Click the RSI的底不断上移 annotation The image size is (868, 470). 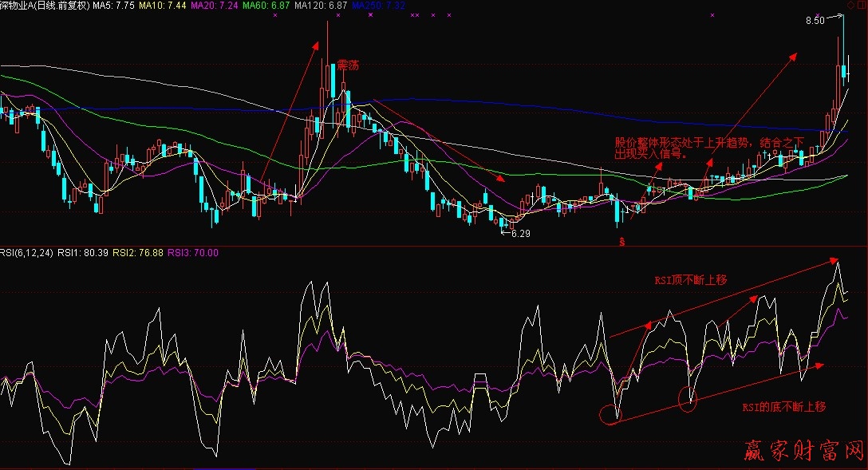(783, 407)
